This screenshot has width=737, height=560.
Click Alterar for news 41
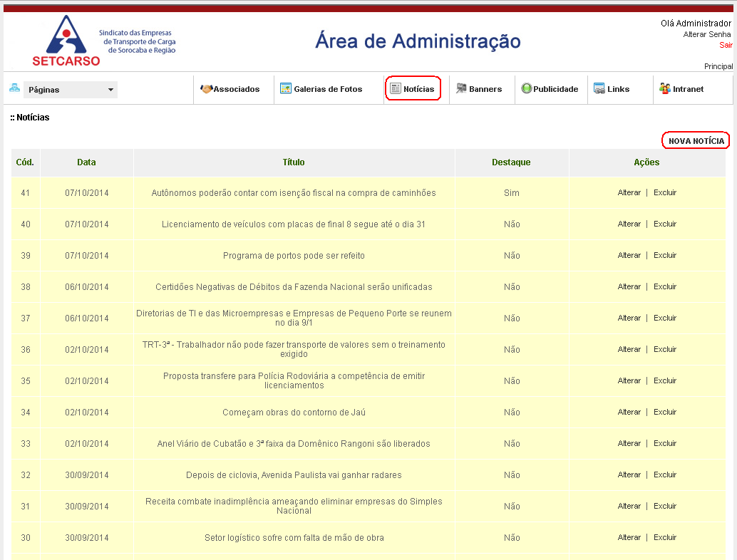point(629,192)
